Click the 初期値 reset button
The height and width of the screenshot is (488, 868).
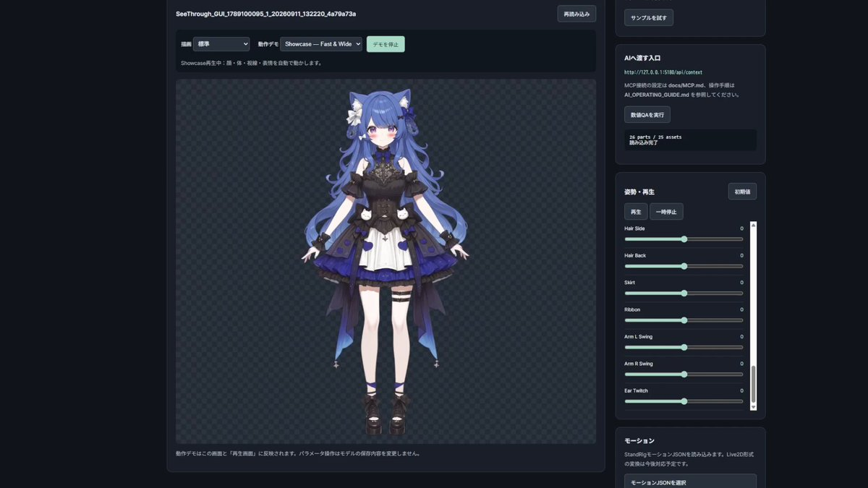click(742, 192)
